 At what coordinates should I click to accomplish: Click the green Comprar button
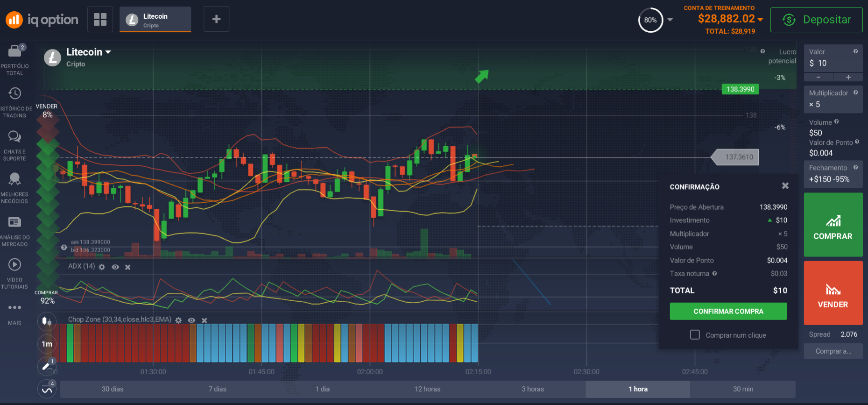pos(833,225)
